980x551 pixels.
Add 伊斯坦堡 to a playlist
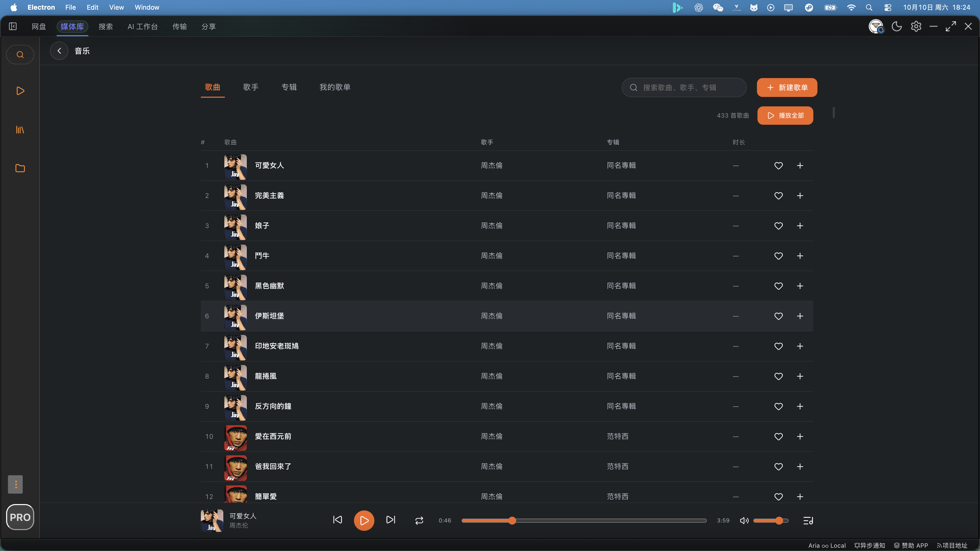coord(800,316)
